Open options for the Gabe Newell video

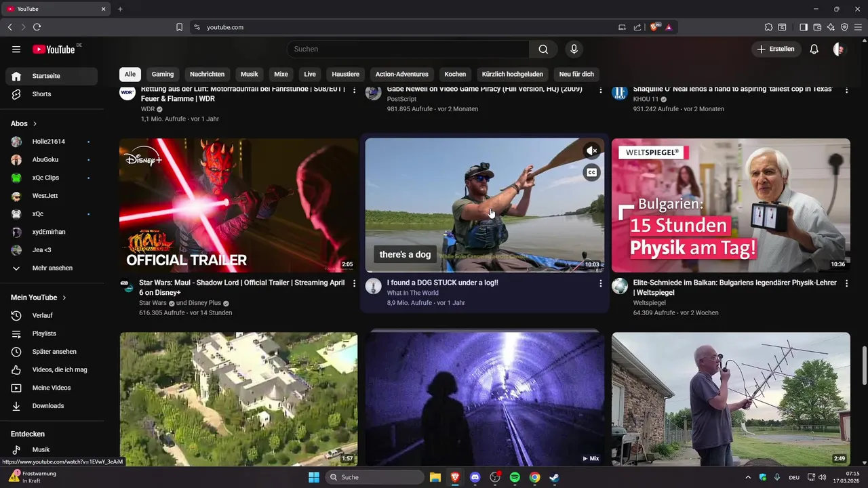(600, 89)
